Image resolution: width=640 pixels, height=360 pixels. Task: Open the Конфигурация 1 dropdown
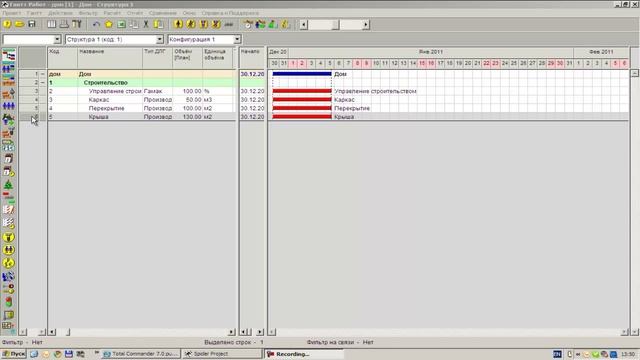pyautogui.click(x=237, y=39)
